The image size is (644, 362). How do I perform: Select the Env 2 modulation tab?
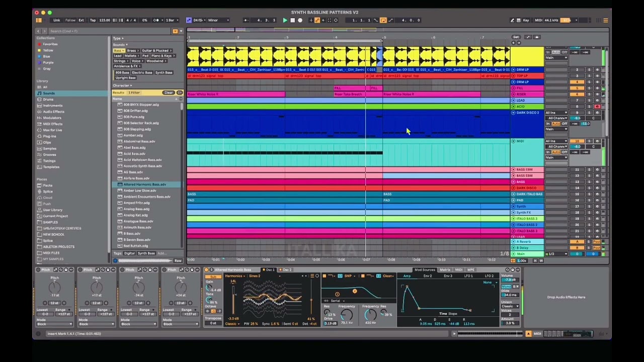pyautogui.click(x=428, y=276)
